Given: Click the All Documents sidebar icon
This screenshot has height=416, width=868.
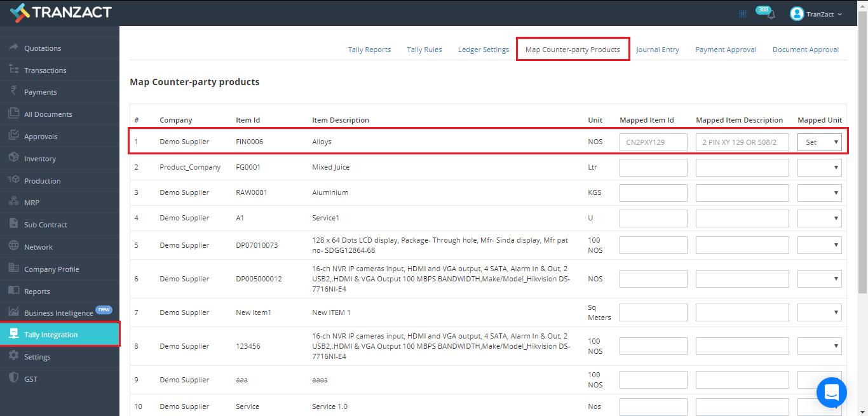Looking at the screenshot, I should point(13,114).
